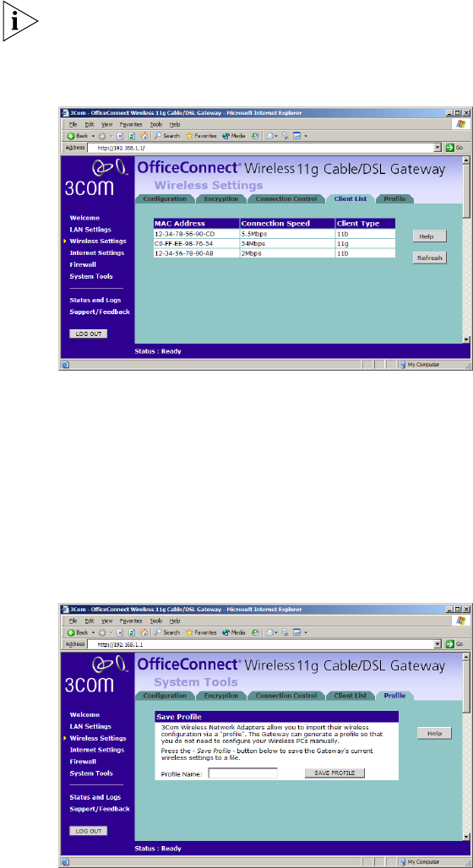Screen dimensions: 473x868
Task: Click the 5.5Mbps connection speed cell
Action: (287, 234)
